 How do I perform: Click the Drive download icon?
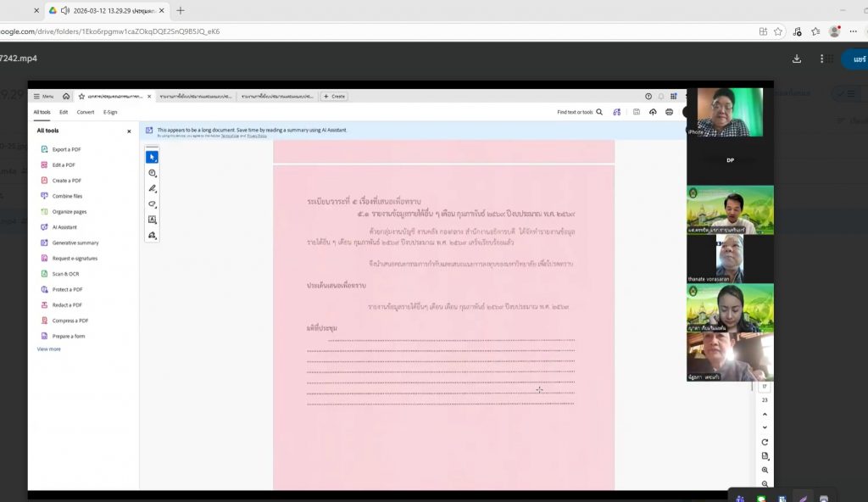797,59
